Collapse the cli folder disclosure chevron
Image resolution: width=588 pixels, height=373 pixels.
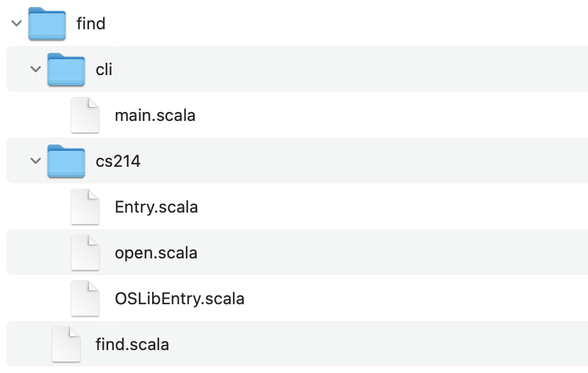(36, 69)
